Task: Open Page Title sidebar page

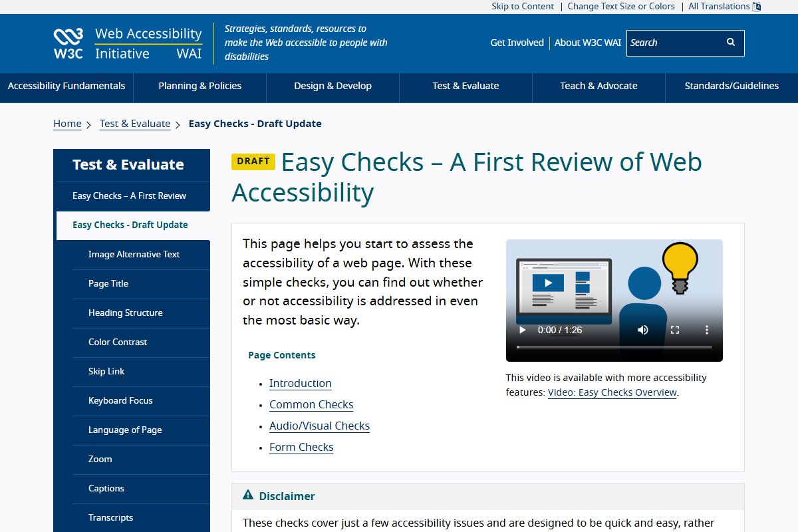Action: pyautogui.click(x=141, y=284)
